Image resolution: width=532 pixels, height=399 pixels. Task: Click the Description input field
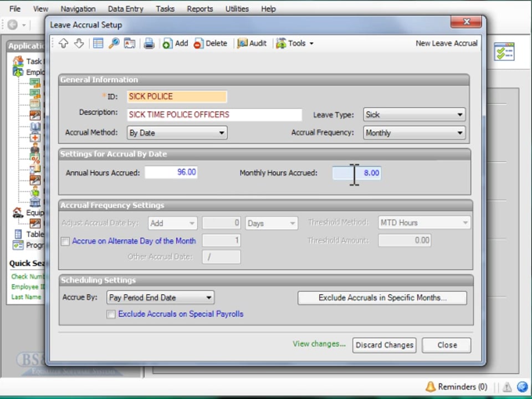(x=214, y=115)
